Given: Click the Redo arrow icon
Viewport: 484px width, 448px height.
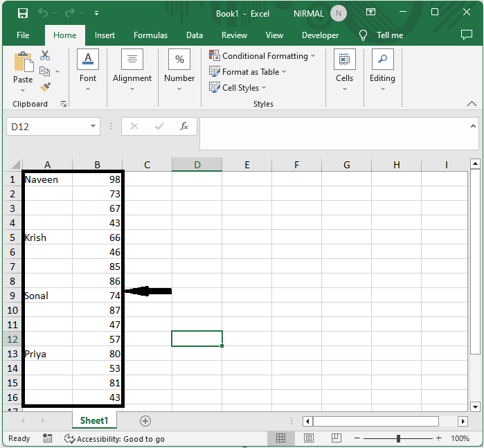Looking at the screenshot, I should tap(70, 13).
